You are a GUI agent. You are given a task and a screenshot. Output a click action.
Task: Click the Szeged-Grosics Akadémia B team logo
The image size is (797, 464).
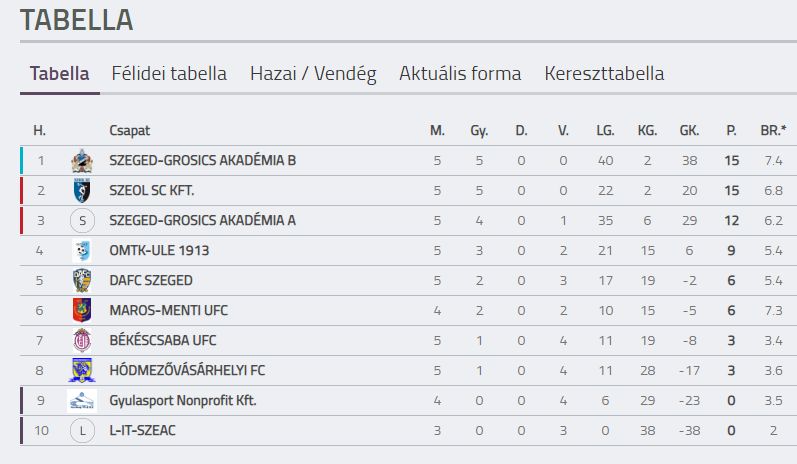pos(81,161)
